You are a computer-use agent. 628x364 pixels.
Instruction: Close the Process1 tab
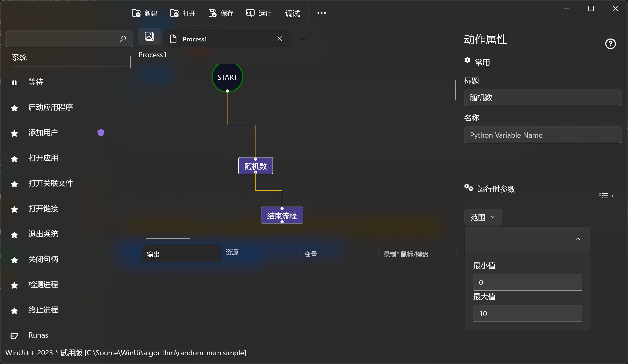click(x=280, y=39)
